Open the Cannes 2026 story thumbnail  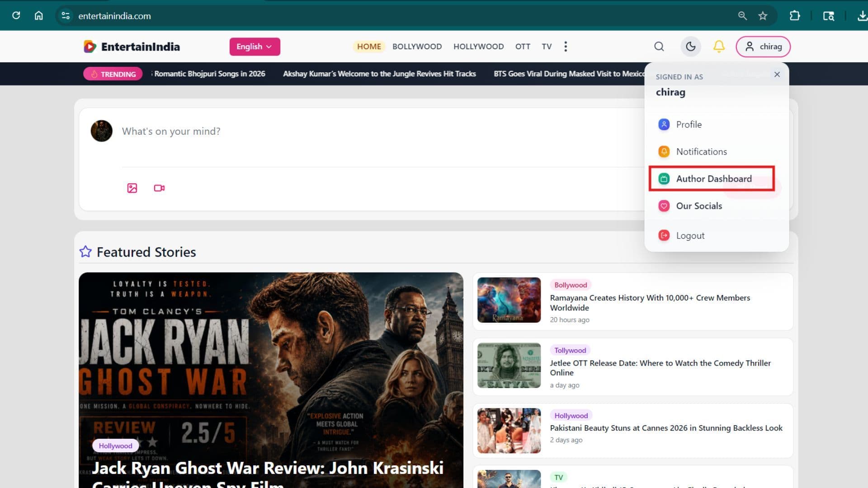(x=509, y=431)
